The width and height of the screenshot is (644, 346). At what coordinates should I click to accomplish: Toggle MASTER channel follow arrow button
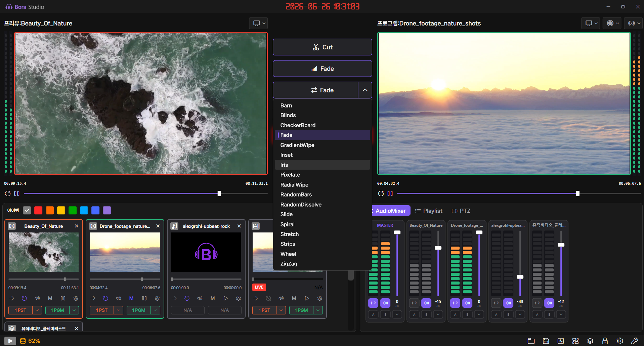pyautogui.click(x=373, y=303)
